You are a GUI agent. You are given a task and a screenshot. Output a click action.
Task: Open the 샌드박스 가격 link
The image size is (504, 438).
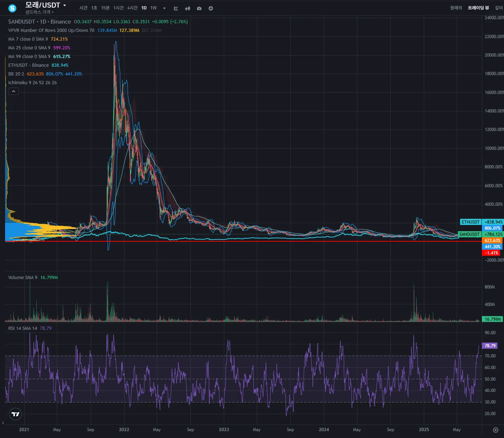39,12
